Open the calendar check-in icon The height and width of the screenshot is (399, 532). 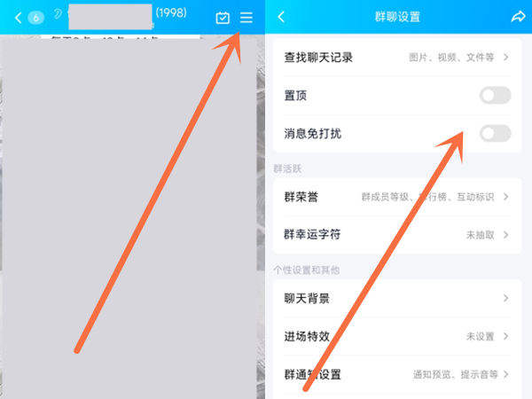(223, 18)
